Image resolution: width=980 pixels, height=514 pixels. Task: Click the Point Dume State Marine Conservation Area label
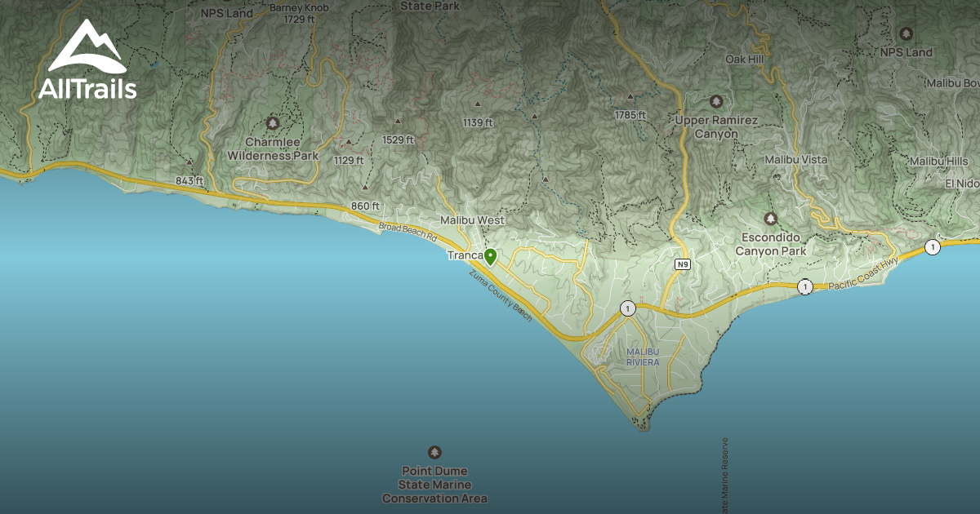click(x=434, y=485)
